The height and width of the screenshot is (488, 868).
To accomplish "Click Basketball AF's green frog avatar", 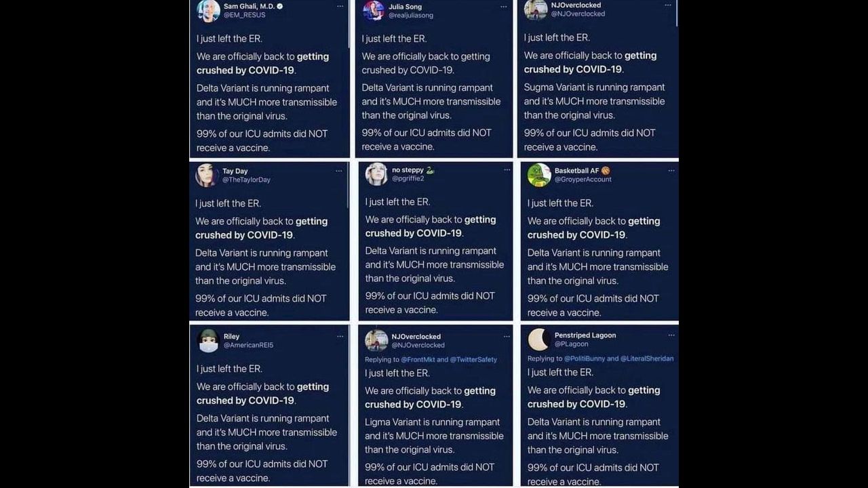I will pyautogui.click(x=539, y=175).
